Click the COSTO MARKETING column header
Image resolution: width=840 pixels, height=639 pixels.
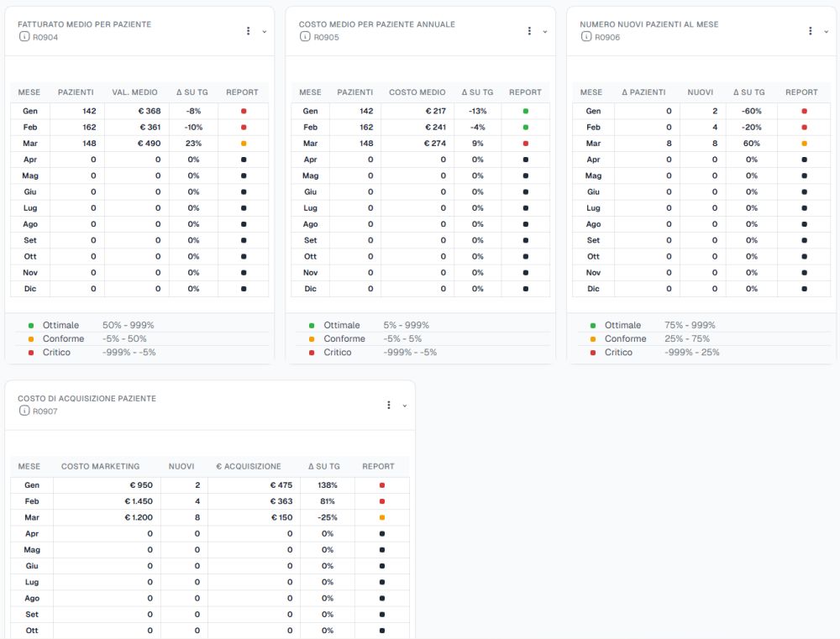coord(100,466)
